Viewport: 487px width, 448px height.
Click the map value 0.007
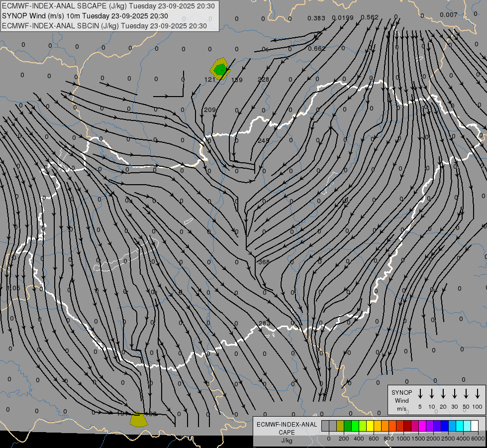tap(449, 14)
